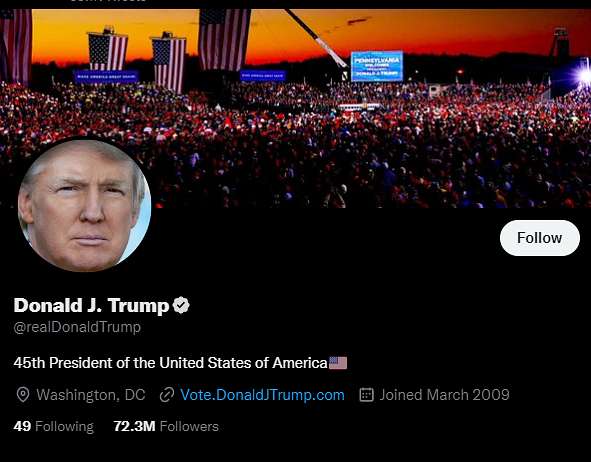Click the verified checkmark badge

click(181, 305)
